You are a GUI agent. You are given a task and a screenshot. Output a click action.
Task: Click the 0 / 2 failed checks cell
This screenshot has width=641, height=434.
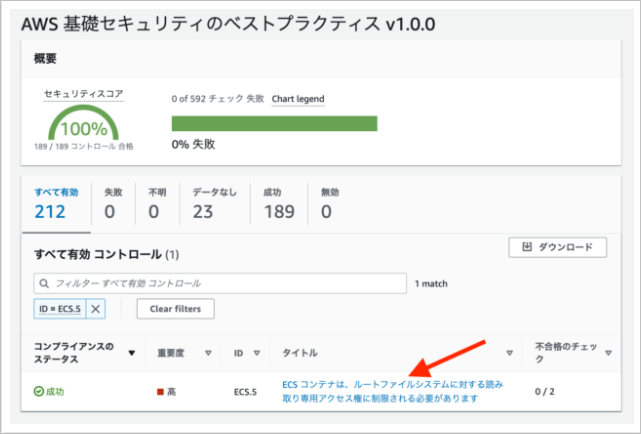[x=545, y=391]
